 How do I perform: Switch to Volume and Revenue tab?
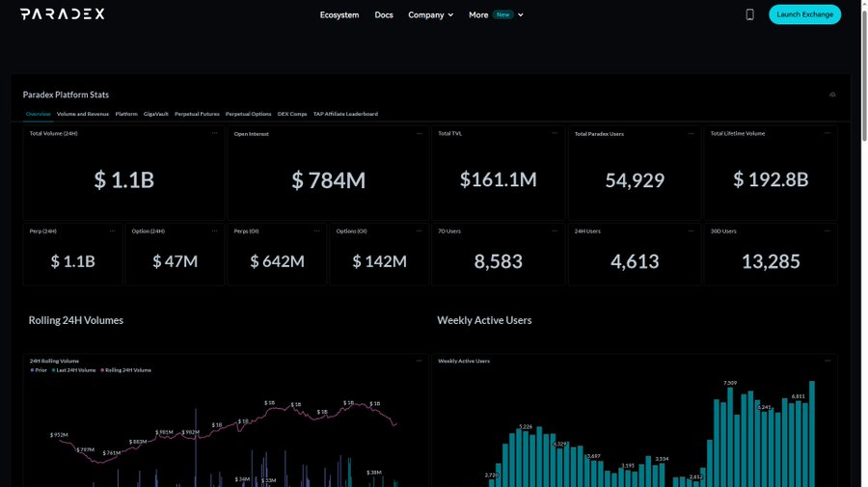83,114
